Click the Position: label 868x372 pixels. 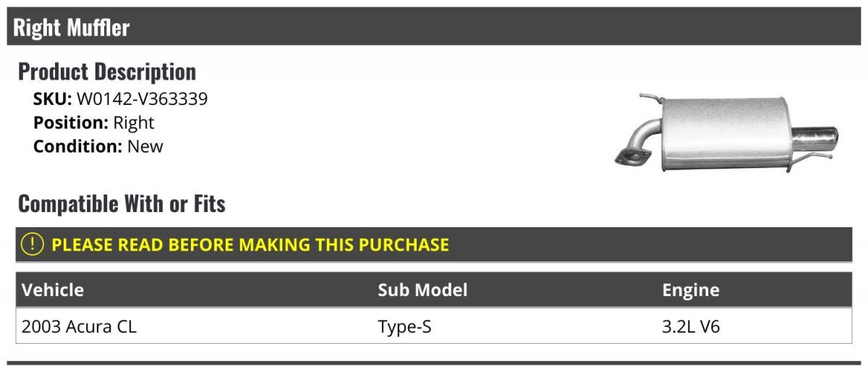point(70,122)
